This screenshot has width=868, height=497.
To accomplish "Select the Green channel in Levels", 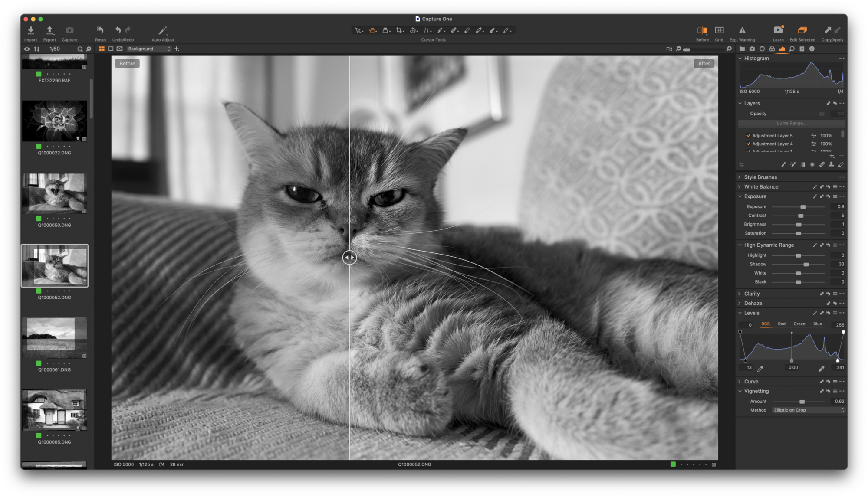I will pos(799,324).
